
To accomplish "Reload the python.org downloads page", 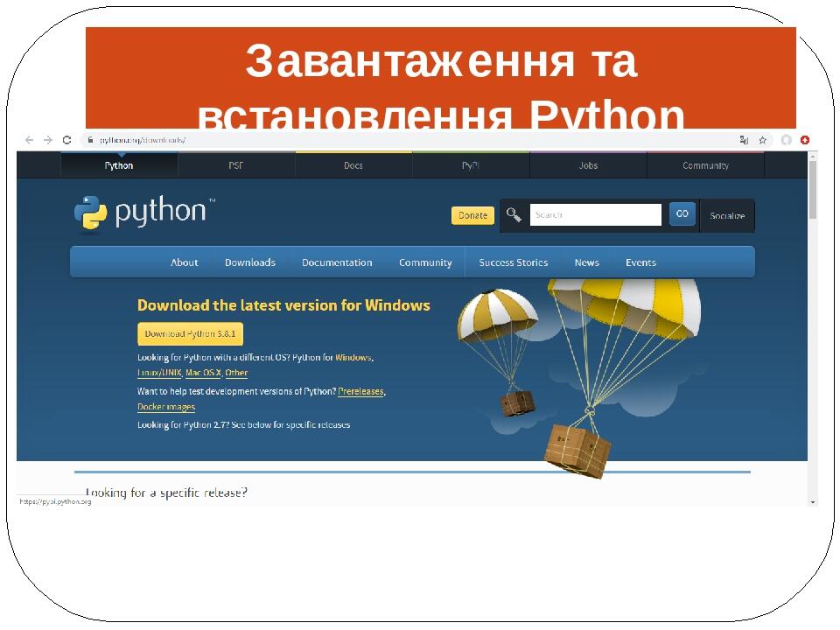I will pos(66,139).
